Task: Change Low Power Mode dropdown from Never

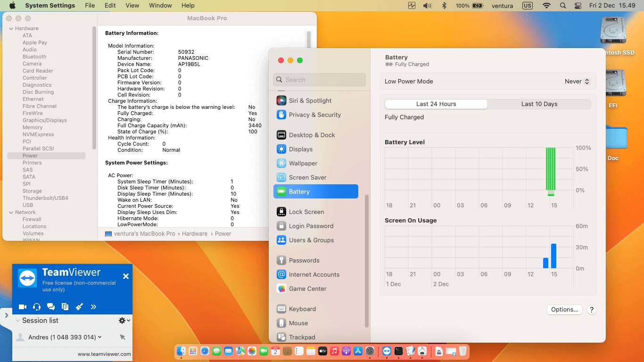Action: 577,81
